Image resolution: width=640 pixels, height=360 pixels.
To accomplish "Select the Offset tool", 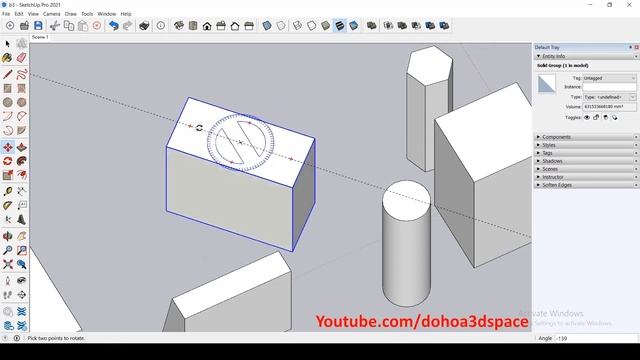I will tap(22, 175).
